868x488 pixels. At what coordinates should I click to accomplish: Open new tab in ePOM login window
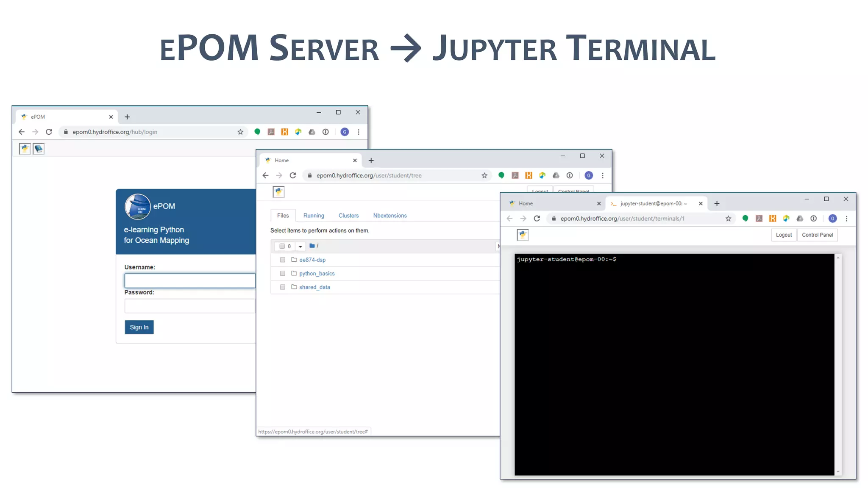click(x=127, y=117)
